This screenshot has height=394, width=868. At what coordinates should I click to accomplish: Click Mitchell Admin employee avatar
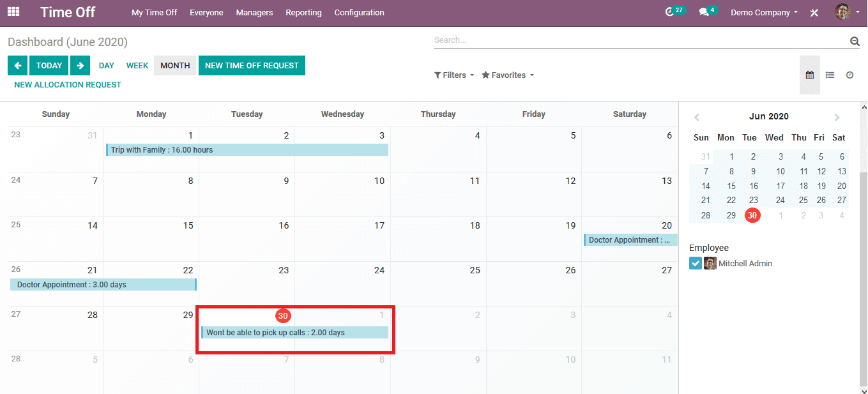tap(710, 263)
